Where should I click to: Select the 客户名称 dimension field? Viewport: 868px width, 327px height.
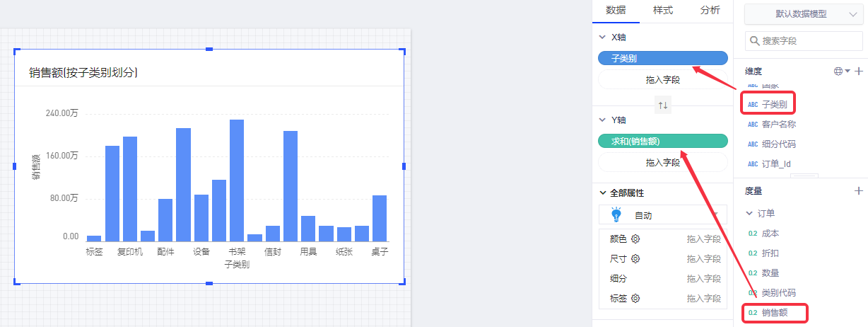tap(779, 125)
